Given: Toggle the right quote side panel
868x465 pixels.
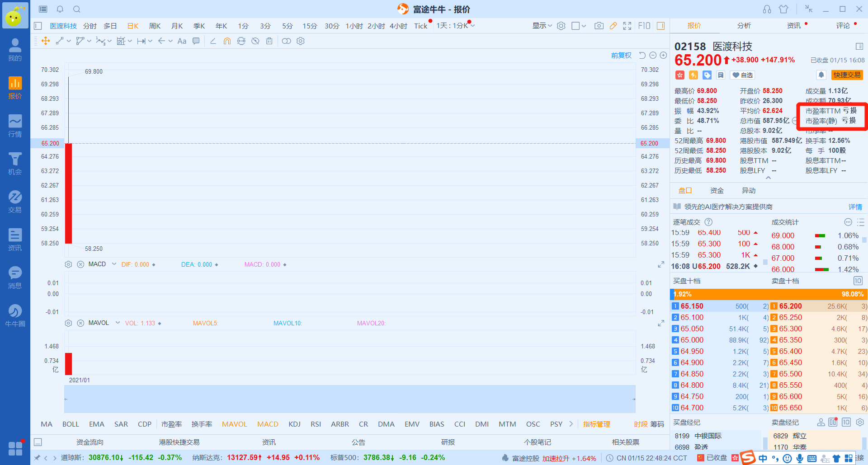Looking at the screenshot, I should coord(660,26).
